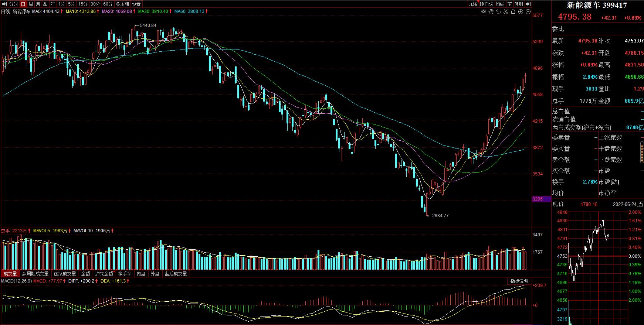Image resolution: width=644 pixels, height=325 pixels.
Task: Click the latest price 4795.38 heading
Action: [574, 17]
